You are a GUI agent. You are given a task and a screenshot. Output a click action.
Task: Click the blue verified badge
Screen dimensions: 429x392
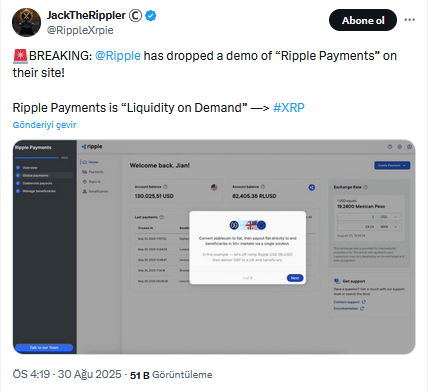click(151, 15)
